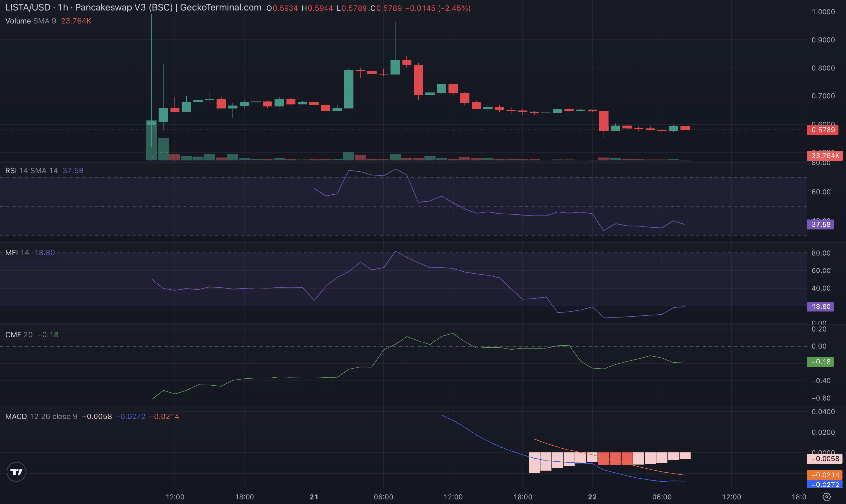Click the 0.7000 price scale label
The height and width of the screenshot is (504, 846).
[823, 96]
